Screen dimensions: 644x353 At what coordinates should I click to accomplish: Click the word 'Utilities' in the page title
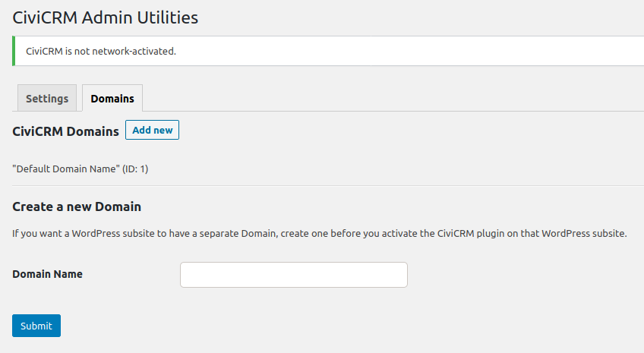[x=172, y=17]
